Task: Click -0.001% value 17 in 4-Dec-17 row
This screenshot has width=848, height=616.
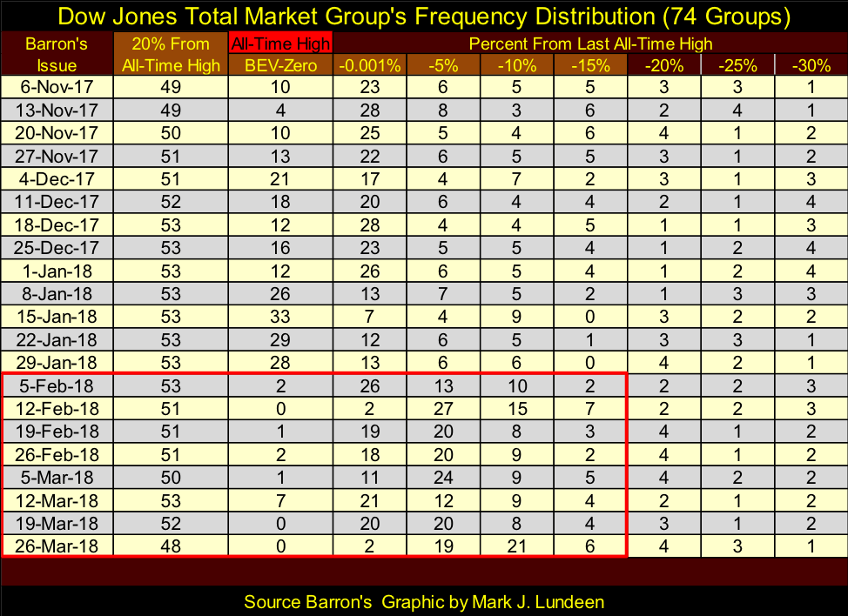Action: pos(369,179)
